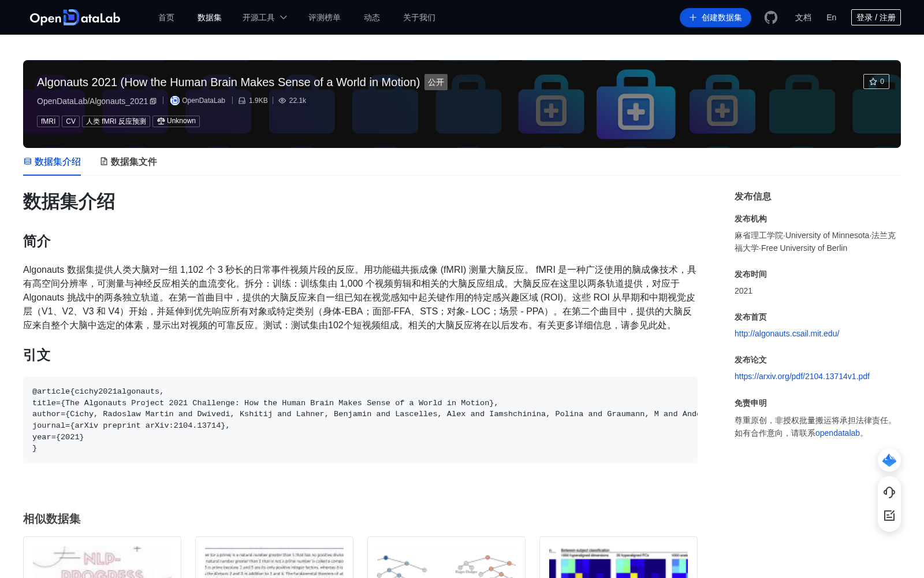
Task: Click the star favorite button showing 0
Action: point(876,81)
